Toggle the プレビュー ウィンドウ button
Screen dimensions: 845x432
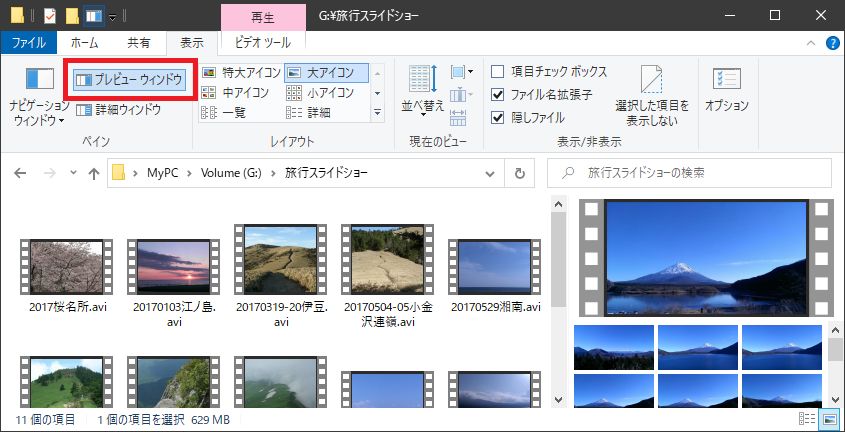130,80
